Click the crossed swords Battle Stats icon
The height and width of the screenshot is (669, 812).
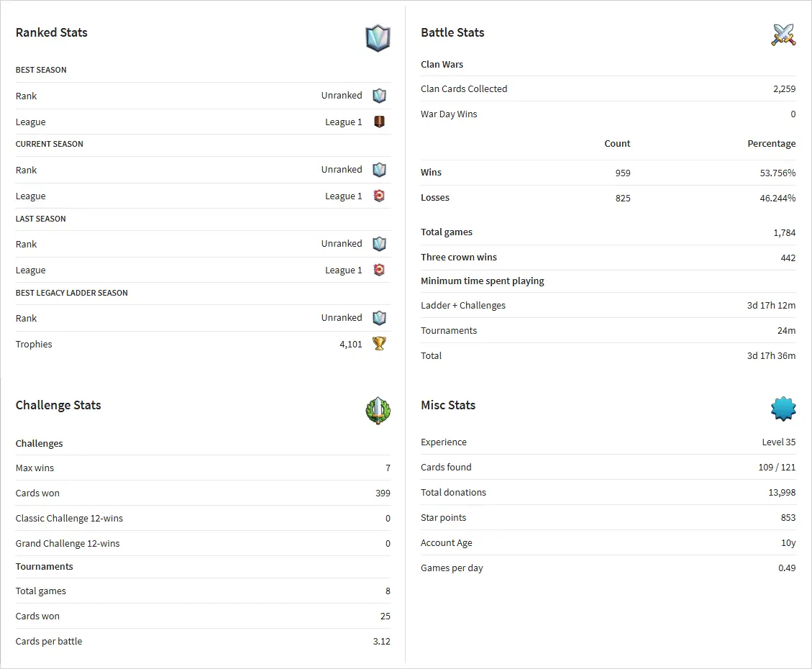pyautogui.click(x=783, y=35)
